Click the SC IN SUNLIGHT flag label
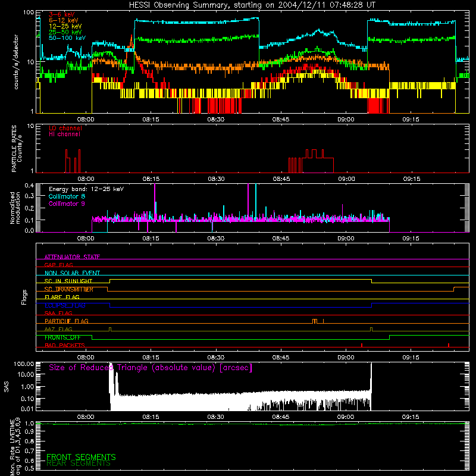The height and width of the screenshot is (476, 476). [x=68, y=281]
